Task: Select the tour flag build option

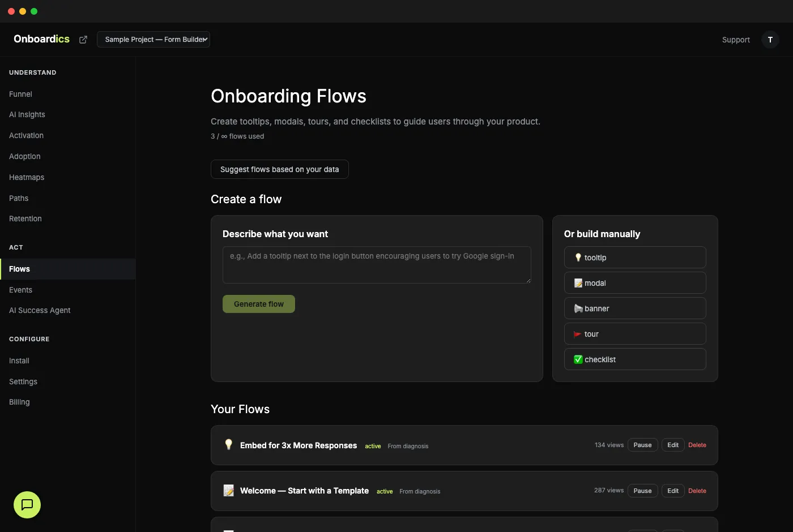Action: tap(634, 333)
